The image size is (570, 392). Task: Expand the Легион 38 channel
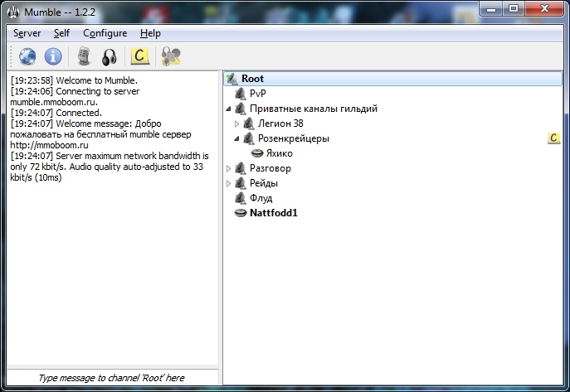[236, 123]
